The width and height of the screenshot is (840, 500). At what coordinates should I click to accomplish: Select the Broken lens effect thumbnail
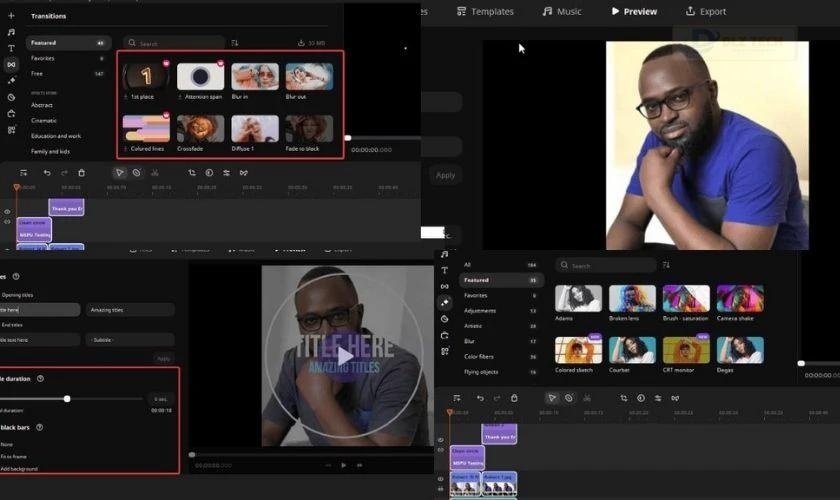[x=632, y=298]
